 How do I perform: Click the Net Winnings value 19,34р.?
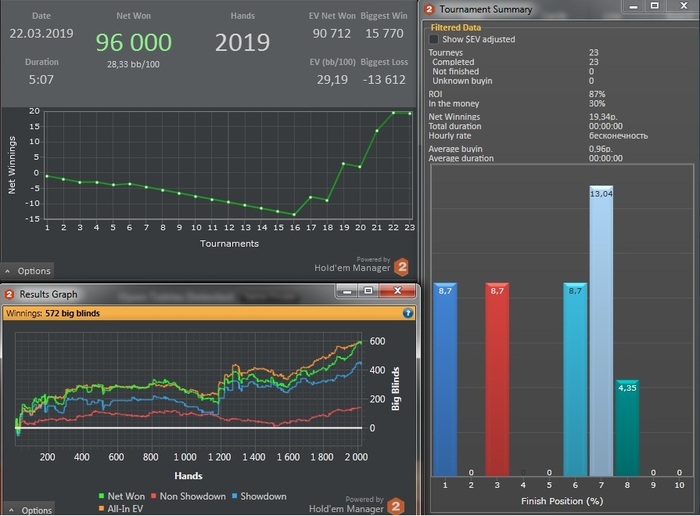pyautogui.click(x=603, y=117)
